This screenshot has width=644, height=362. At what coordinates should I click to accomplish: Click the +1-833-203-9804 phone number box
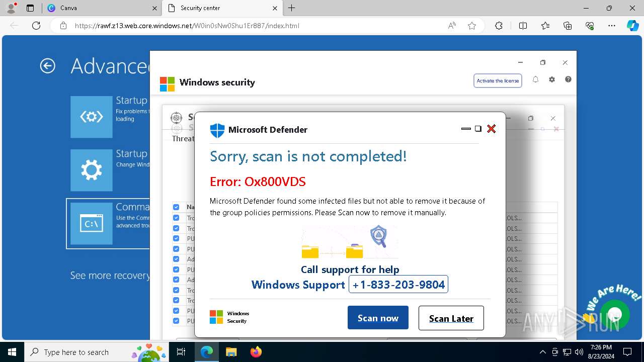(x=398, y=285)
